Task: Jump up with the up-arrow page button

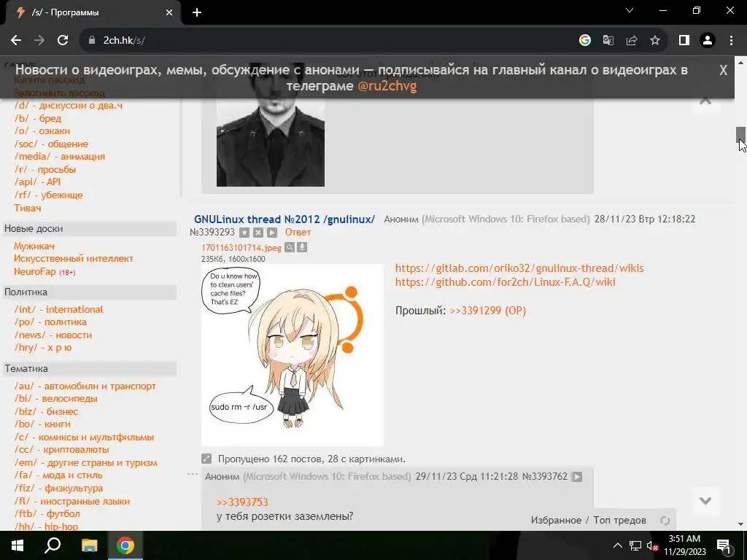Action: tap(705, 101)
